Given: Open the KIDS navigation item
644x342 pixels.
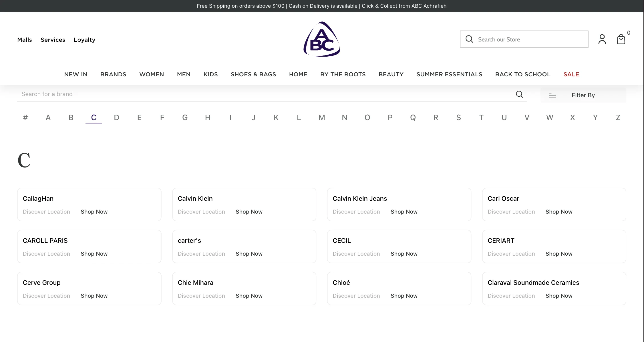Looking at the screenshot, I should click(211, 74).
